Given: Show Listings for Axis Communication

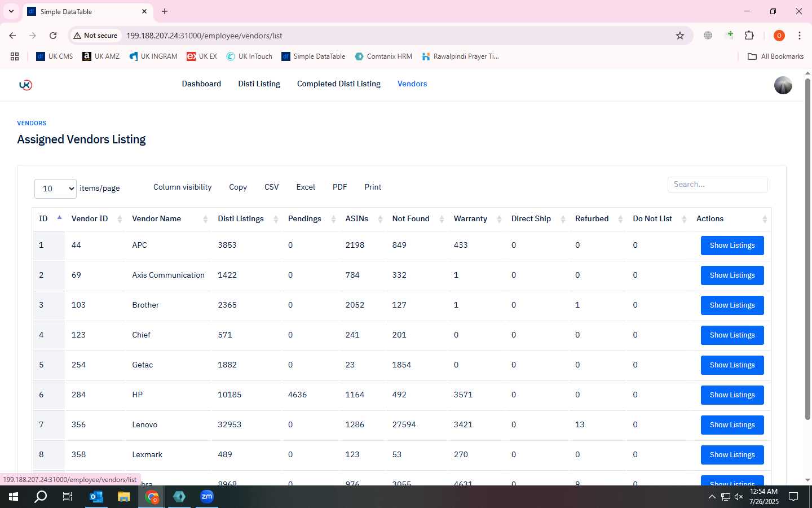Looking at the screenshot, I should point(732,275).
